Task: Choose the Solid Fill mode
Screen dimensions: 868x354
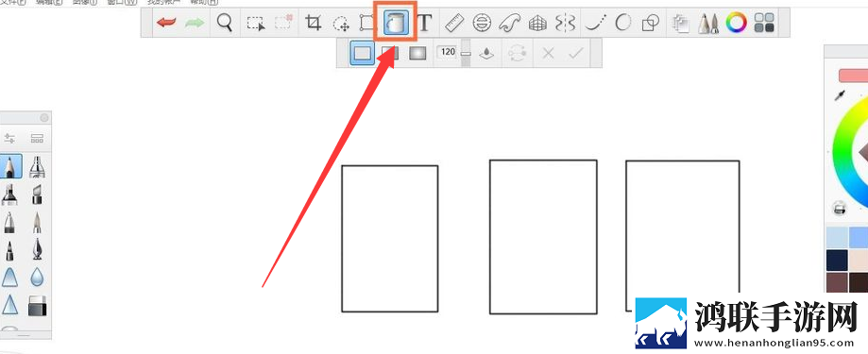Action: click(x=362, y=53)
